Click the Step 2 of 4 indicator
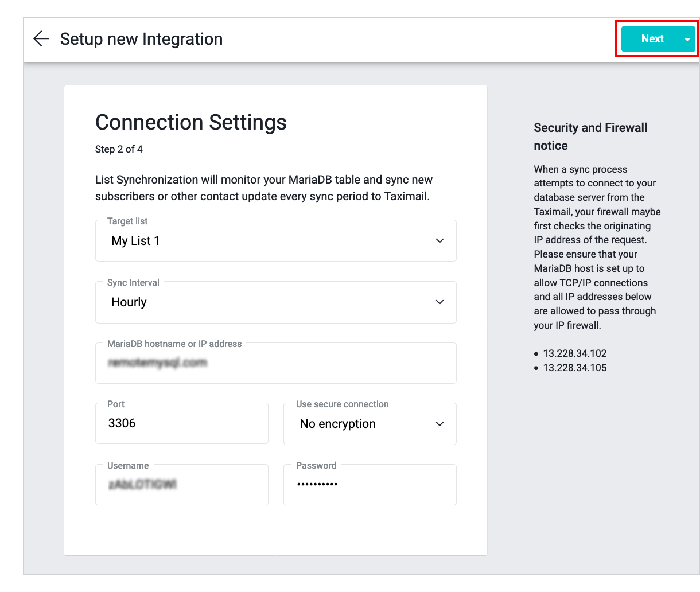The height and width of the screenshot is (592, 700). click(119, 149)
